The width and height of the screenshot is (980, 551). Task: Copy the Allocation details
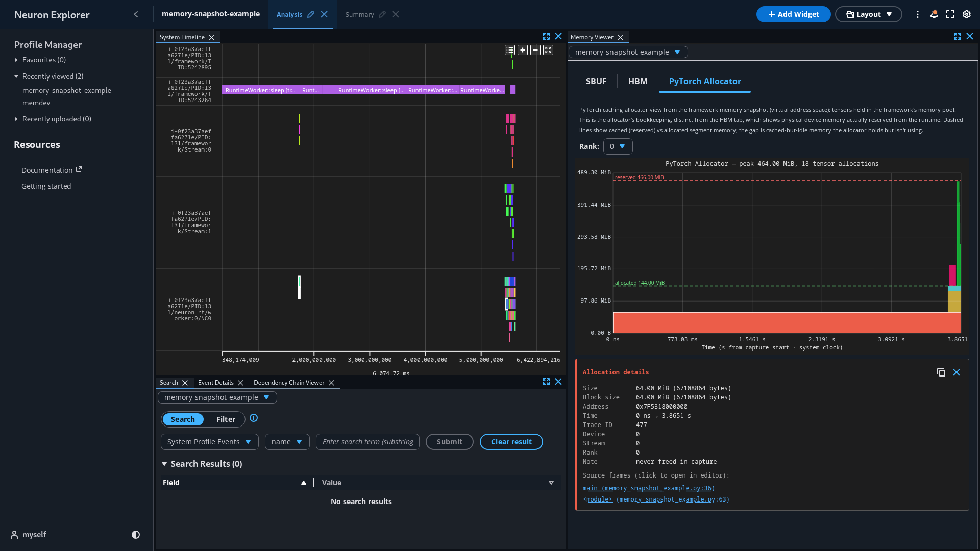point(941,372)
